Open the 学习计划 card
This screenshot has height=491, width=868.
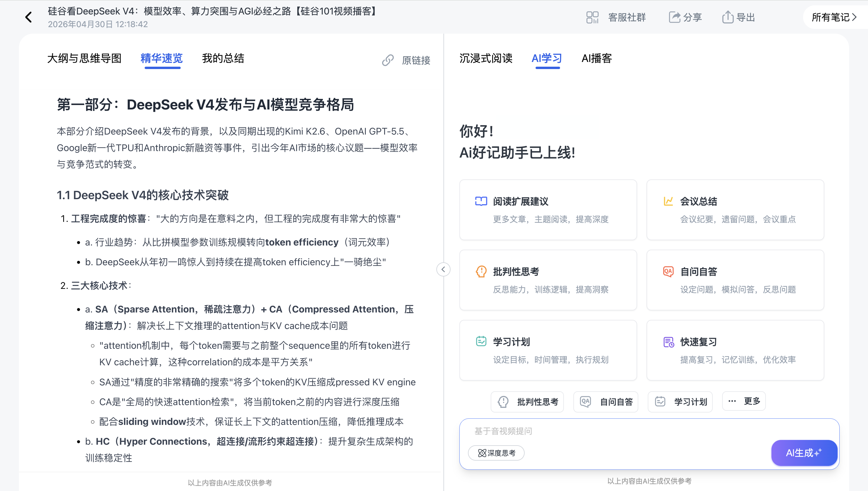pyautogui.click(x=548, y=350)
